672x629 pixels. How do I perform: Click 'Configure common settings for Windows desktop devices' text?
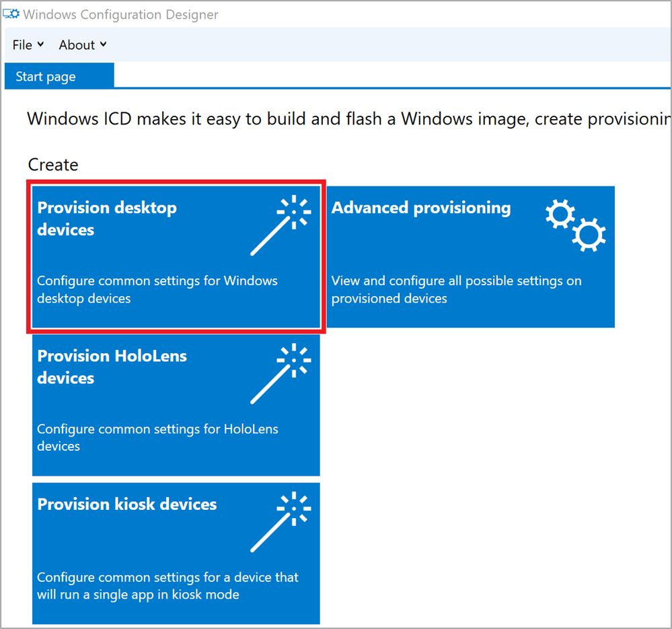[x=157, y=290]
